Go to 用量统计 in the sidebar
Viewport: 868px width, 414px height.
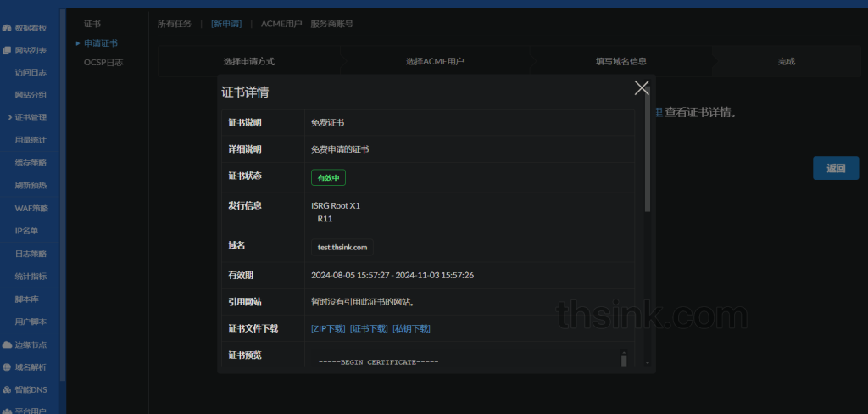(31, 140)
